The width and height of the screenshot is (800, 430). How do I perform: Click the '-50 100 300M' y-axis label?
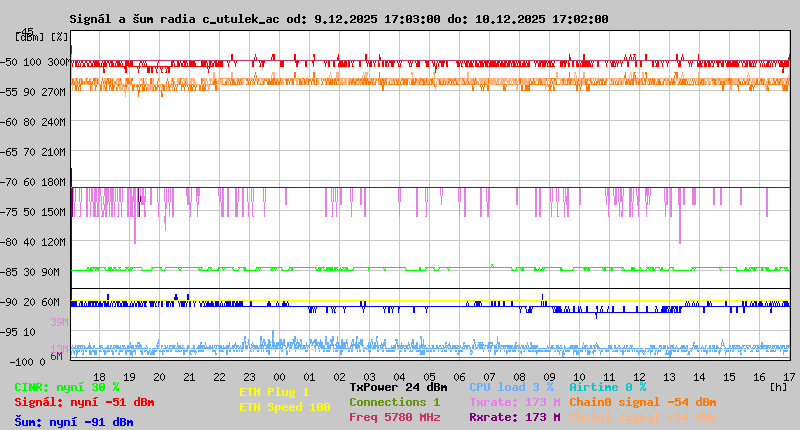[34, 62]
